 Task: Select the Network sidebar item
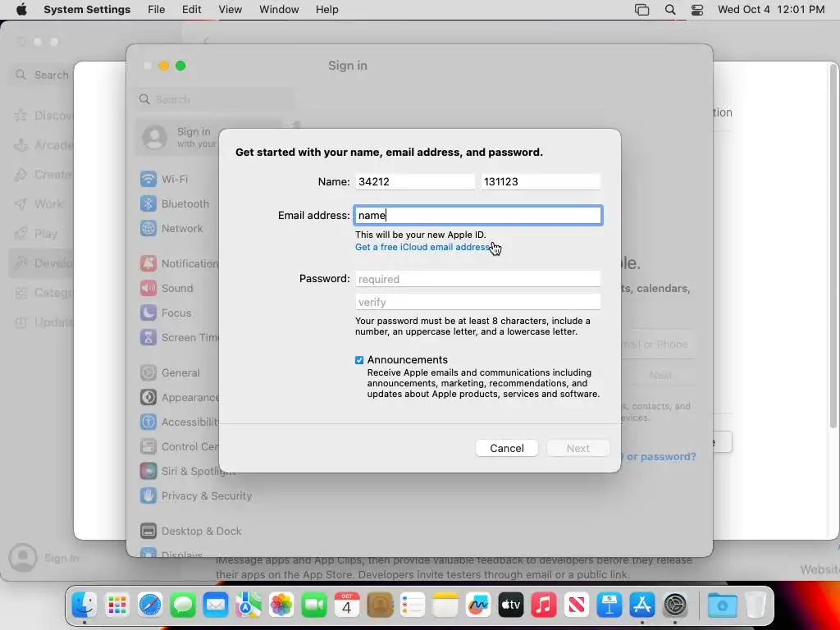point(171,228)
